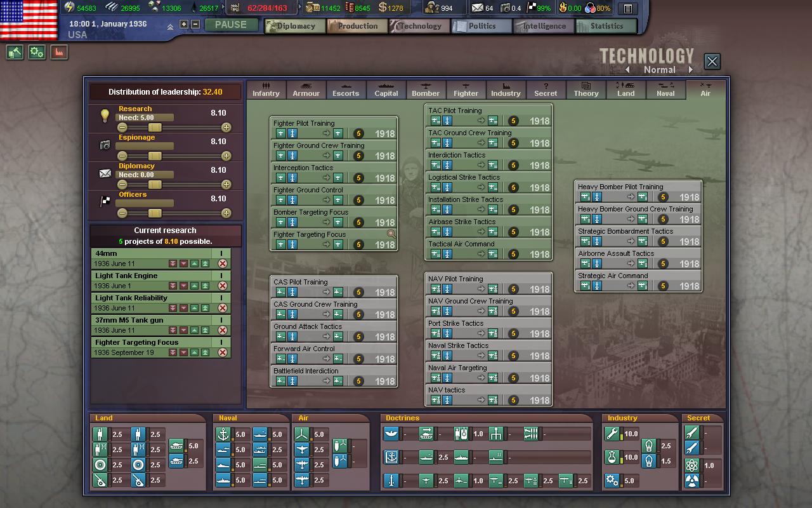The width and height of the screenshot is (812, 508).
Task: Open the Intelligence screen
Action: click(x=544, y=26)
